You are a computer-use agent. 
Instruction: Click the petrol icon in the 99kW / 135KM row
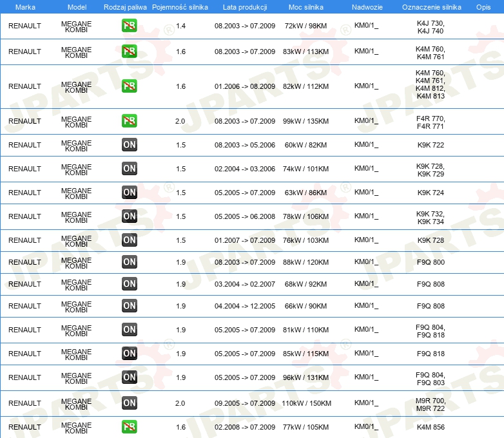pyautogui.click(x=129, y=121)
